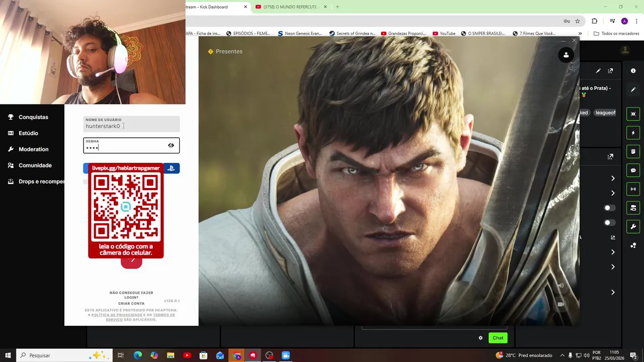The height and width of the screenshot is (362, 644).
Task: Expand the chevron row below chart icon
Action: tap(613, 252)
